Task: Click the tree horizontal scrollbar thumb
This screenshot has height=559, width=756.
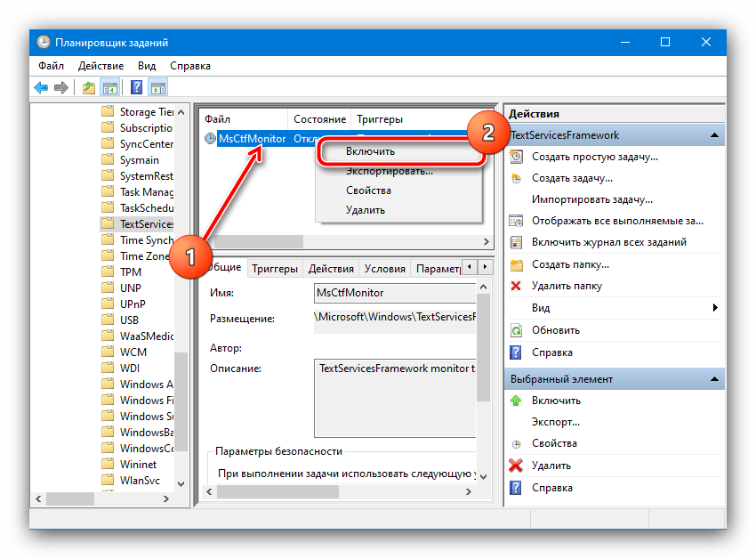Action: [70, 498]
